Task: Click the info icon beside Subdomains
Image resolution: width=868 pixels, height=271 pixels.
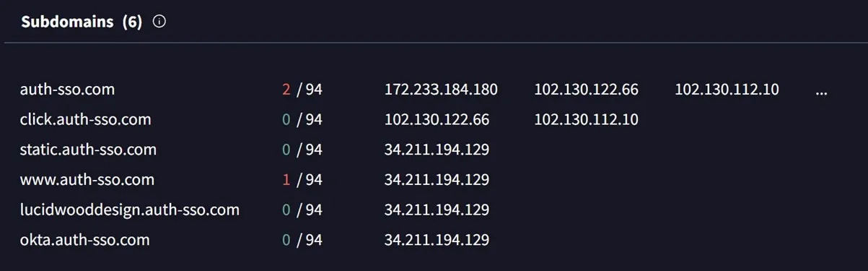Action: pos(160,22)
